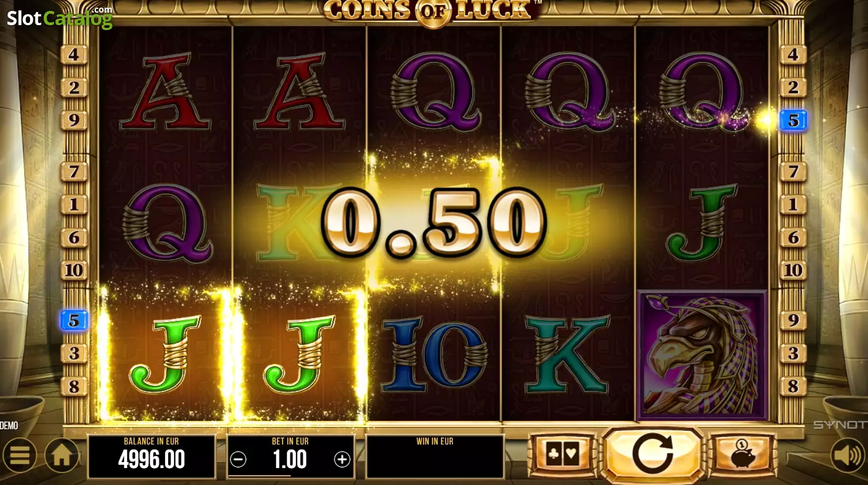Open the piggy bank autoplay icon
The width and height of the screenshot is (868, 485).
[742, 454]
